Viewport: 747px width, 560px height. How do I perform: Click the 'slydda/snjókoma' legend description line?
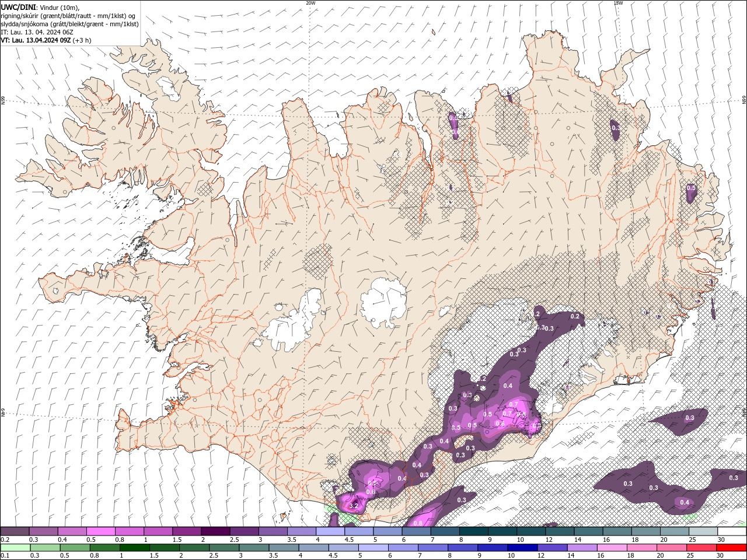click(69, 24)
